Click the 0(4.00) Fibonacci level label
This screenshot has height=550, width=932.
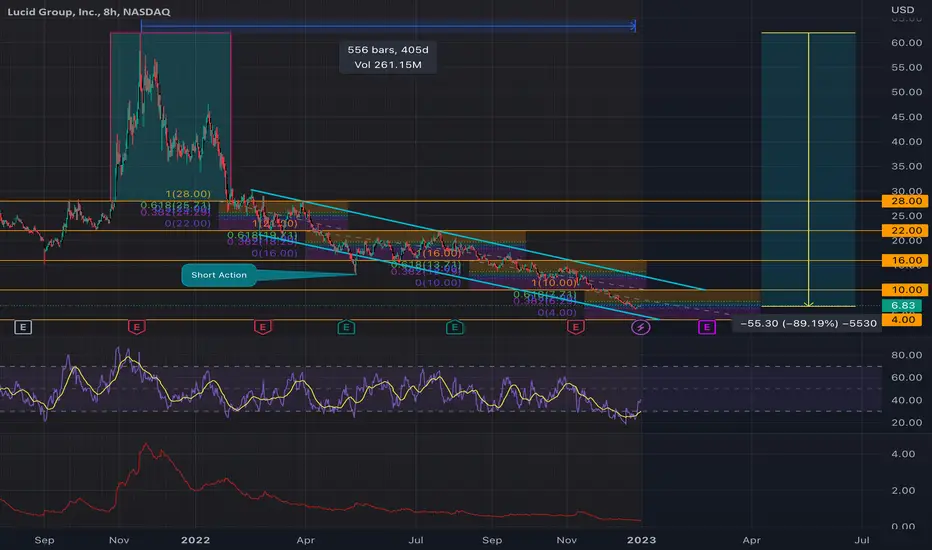pyautogui.click(x=557, y=313)
